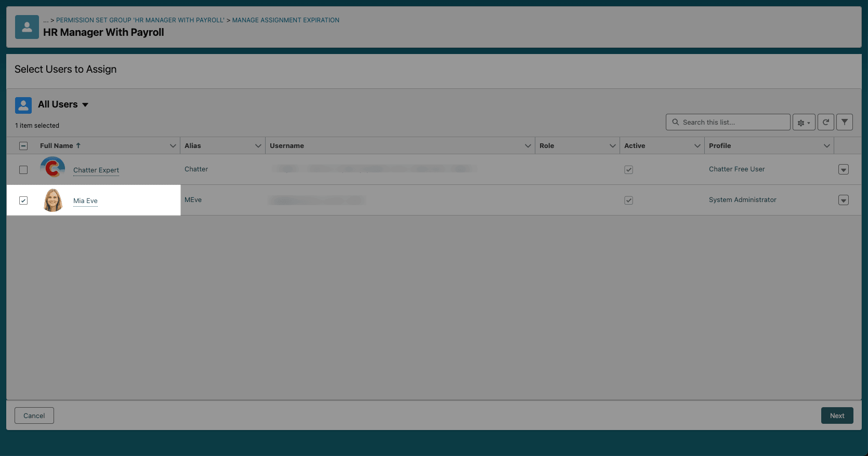This screenshot has width=868, height=456.
Task: Click the All Users list view icon
Action: [23, 105]
